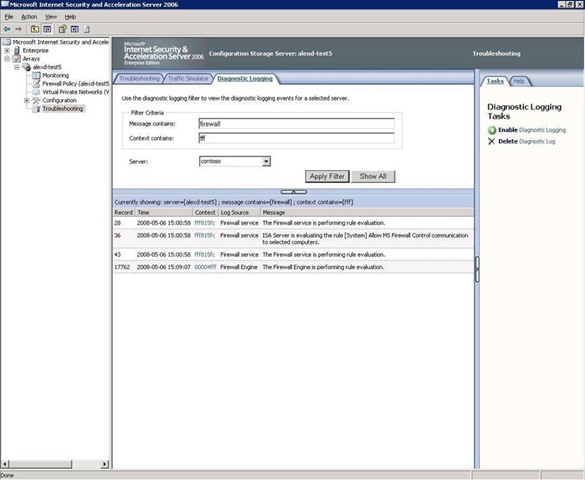Click the Forward arrow in the toolbar
This screenshot has height=480, width=585.
(18, 29)
